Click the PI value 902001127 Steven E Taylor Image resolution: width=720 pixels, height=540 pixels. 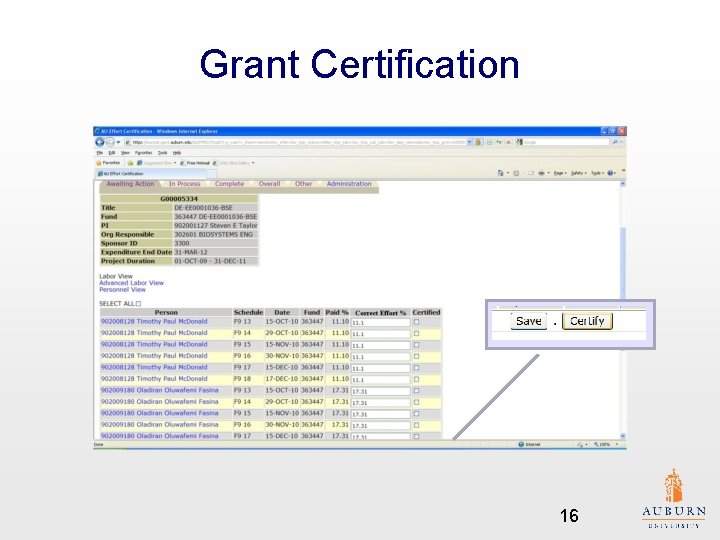coord(215,225)
